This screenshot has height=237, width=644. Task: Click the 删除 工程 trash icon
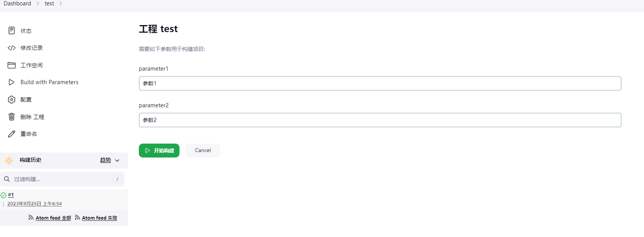[x=12, y=117]
